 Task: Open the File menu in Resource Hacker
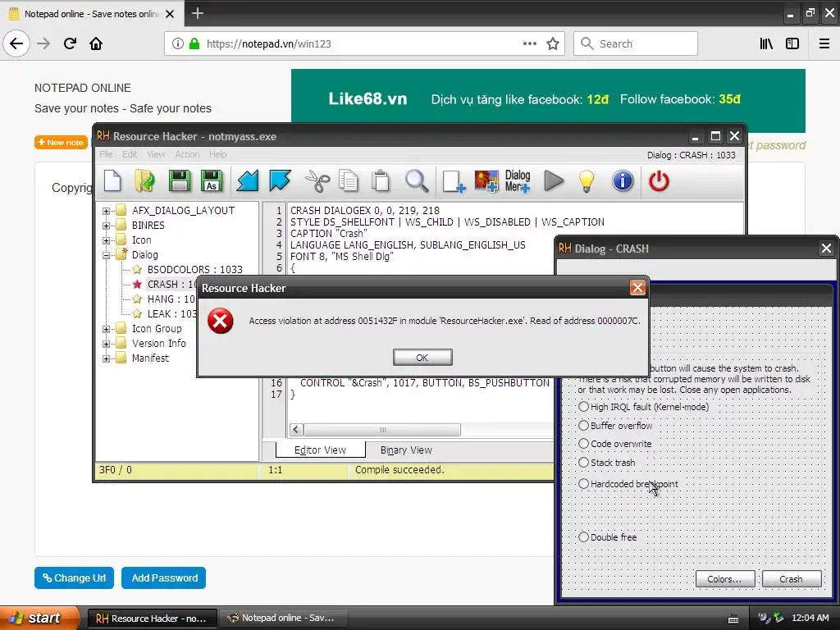point(106,154)
